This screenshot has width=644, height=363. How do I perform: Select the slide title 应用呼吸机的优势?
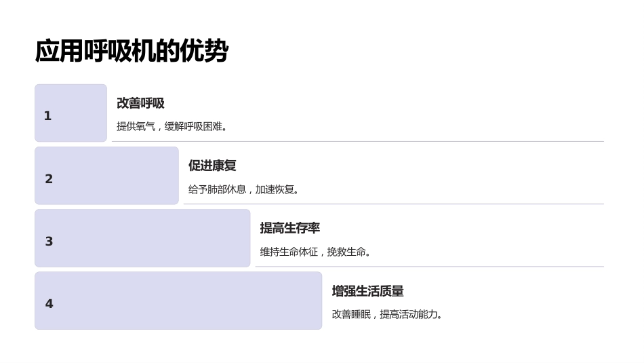coord(132,51)
